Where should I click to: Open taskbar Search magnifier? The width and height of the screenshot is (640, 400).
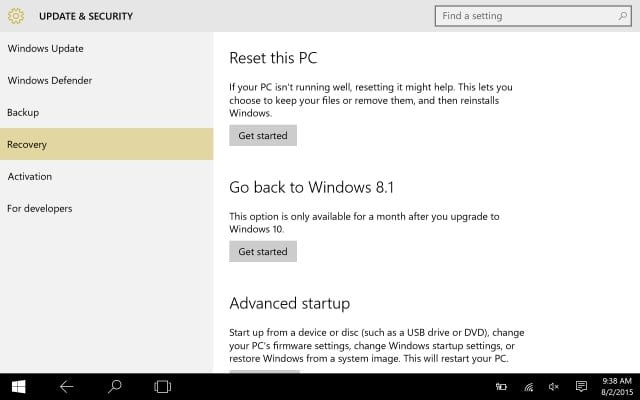click(x=115, y=387)
